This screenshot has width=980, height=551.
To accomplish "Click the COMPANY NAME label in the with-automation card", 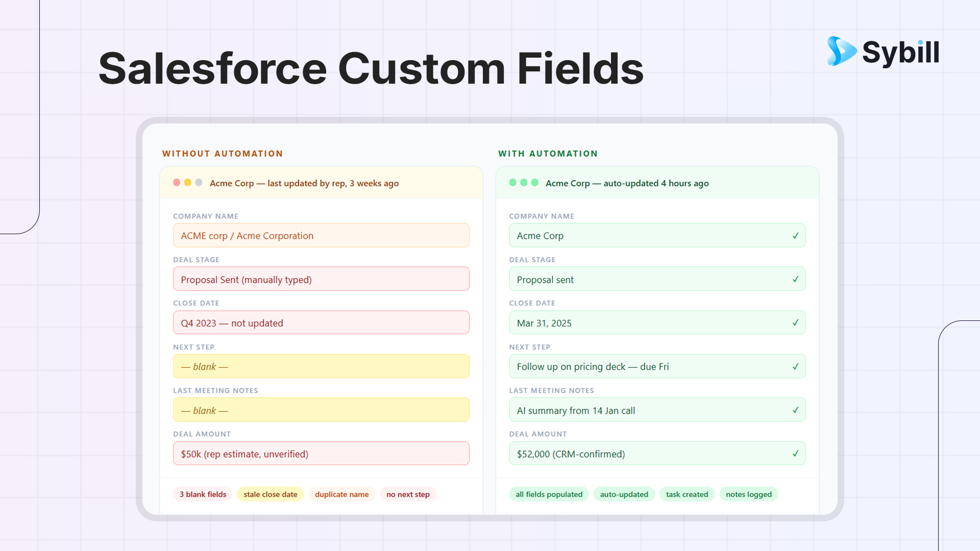I will (x=542, y=216).
